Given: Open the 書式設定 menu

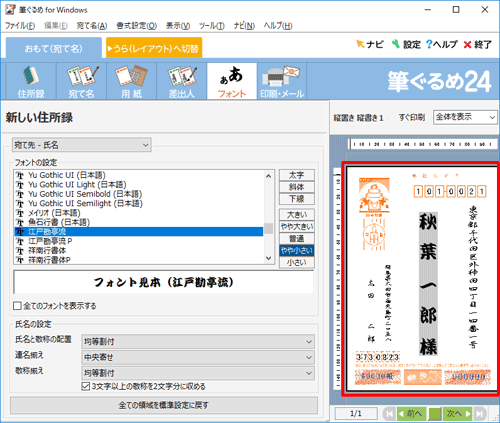Looking at the screenshot, I should [136, 26].
